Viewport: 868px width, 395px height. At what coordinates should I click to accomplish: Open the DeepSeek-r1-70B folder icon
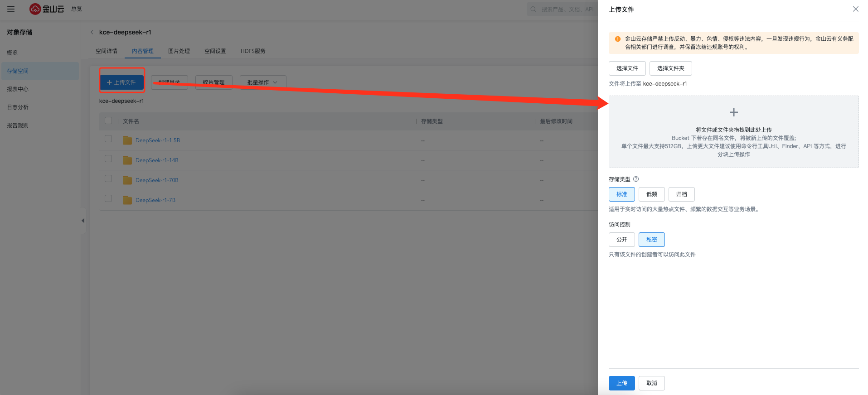coord(127,180)
